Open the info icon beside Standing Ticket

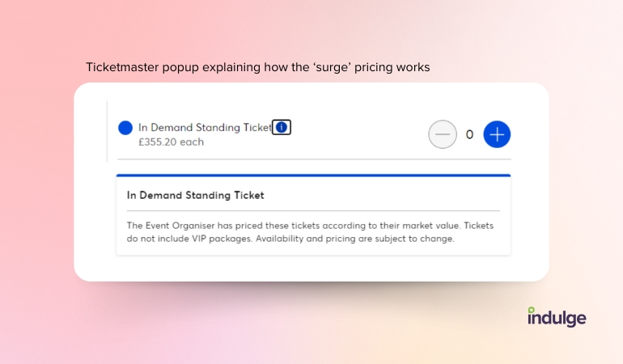point(282,127)
